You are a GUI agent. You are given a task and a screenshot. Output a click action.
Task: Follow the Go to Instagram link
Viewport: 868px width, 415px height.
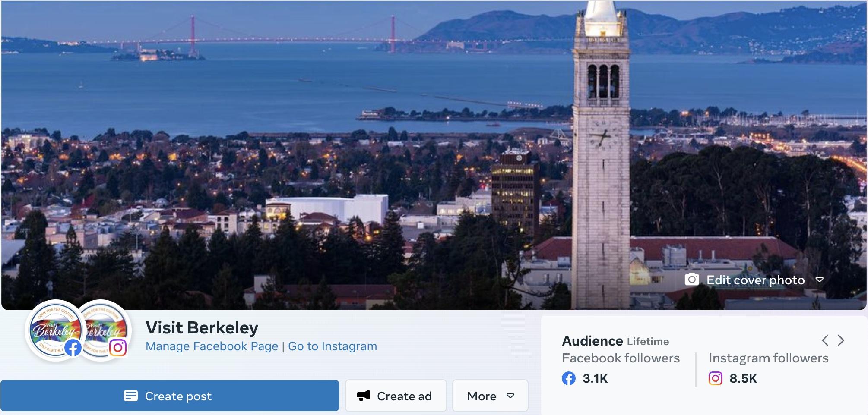tap(333, 346)
